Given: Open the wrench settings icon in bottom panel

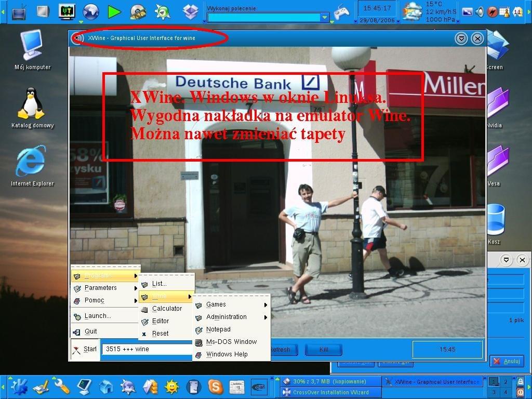Looking at the screenshot, I should pos(62,387).
